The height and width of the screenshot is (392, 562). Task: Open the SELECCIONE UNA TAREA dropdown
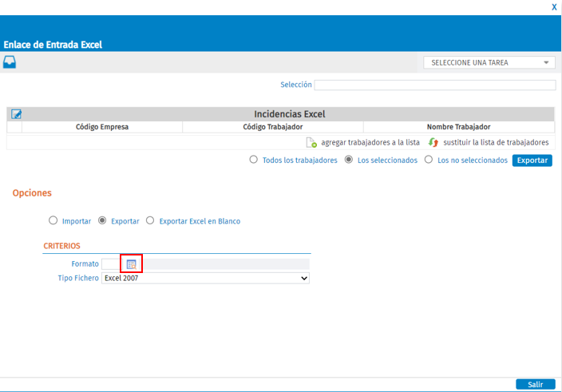click(x=489, y=63)
